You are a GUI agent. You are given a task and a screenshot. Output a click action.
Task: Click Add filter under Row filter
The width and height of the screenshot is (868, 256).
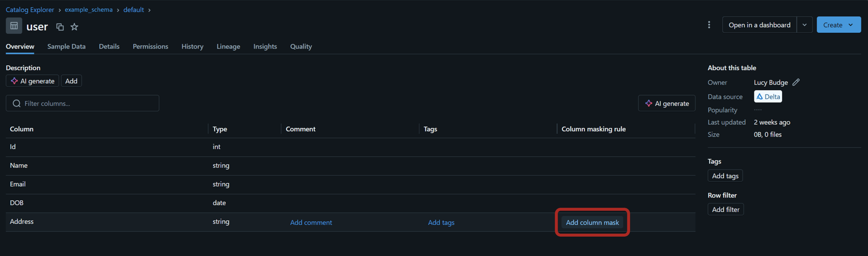[726, 209]
